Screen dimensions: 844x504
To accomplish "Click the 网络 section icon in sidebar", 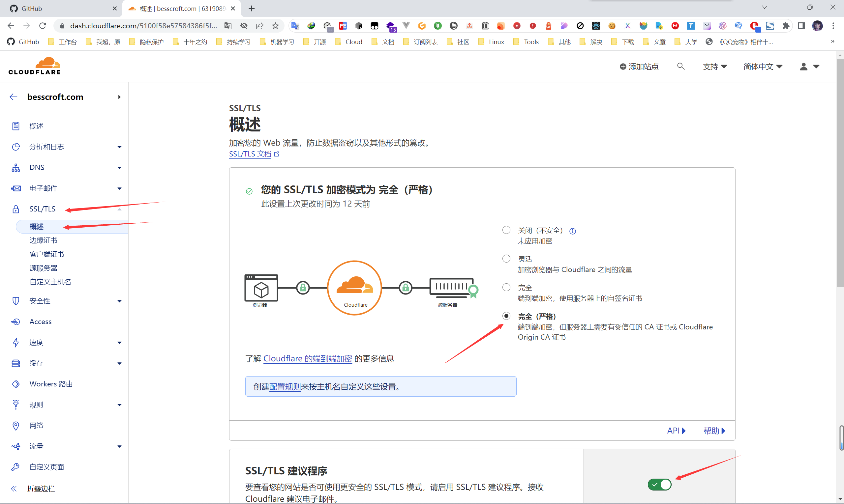I will click(x=15, y=425).
